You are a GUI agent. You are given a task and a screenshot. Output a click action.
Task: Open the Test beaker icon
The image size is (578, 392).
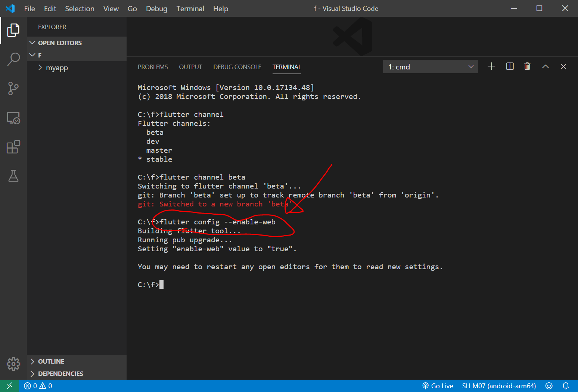click(13, 176)
